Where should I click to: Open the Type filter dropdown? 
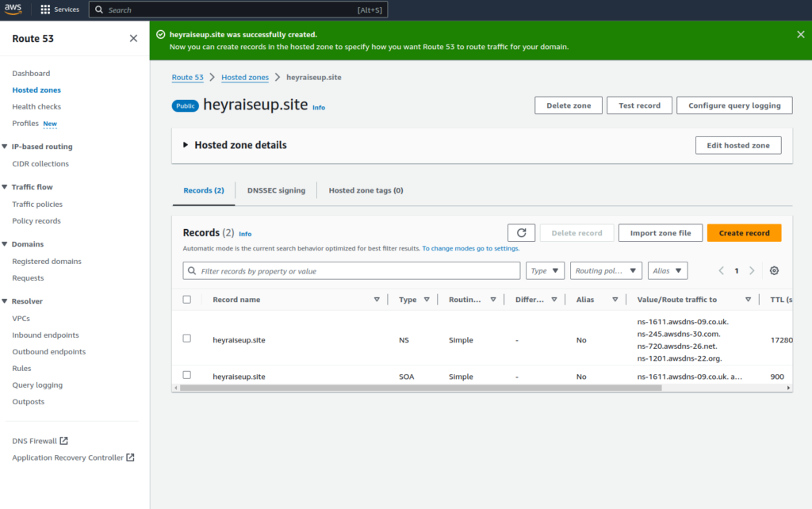click(x=545, y=271)
